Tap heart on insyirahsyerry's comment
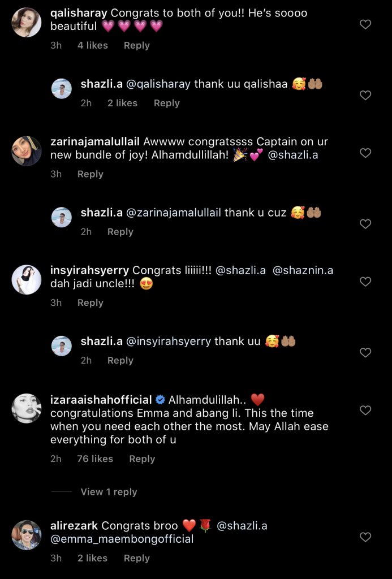Screen dimensions: 392x579 click(365, 282)
